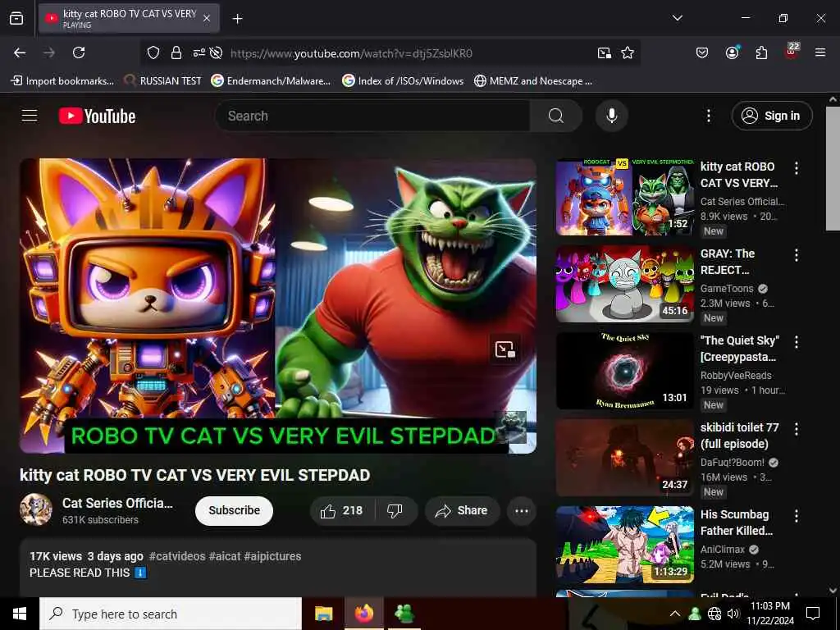This screenshot has height=630, width=840.
Task: Click the YouTube Search box
Action: pyautogui.click(x=372, y=116)
